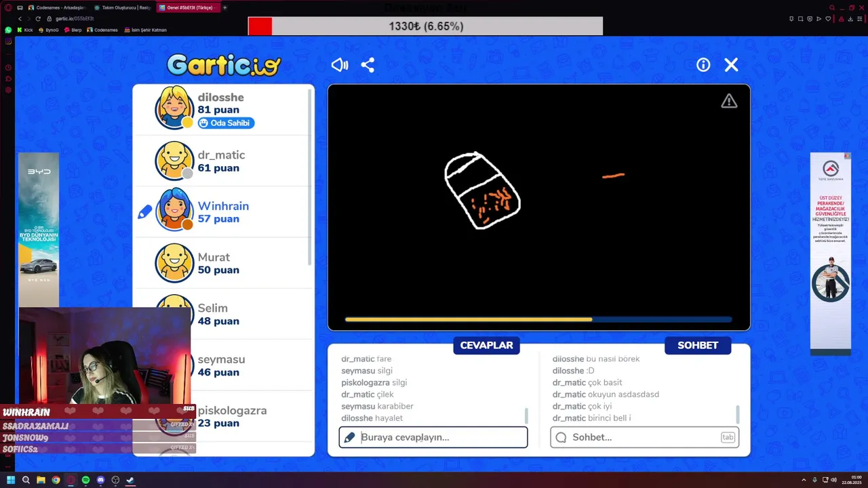Click the player list scrollbar
868x488 pixels.
[311, 178]
